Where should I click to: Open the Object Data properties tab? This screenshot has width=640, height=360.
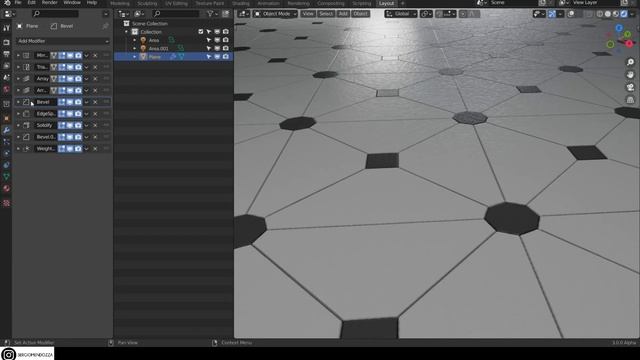click(x=6, y=176)
